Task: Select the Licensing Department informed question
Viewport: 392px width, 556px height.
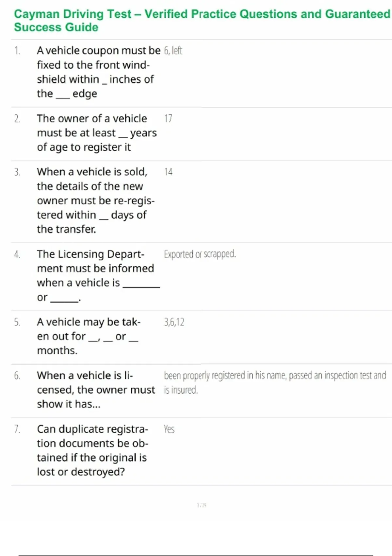Action: point(98,275)
